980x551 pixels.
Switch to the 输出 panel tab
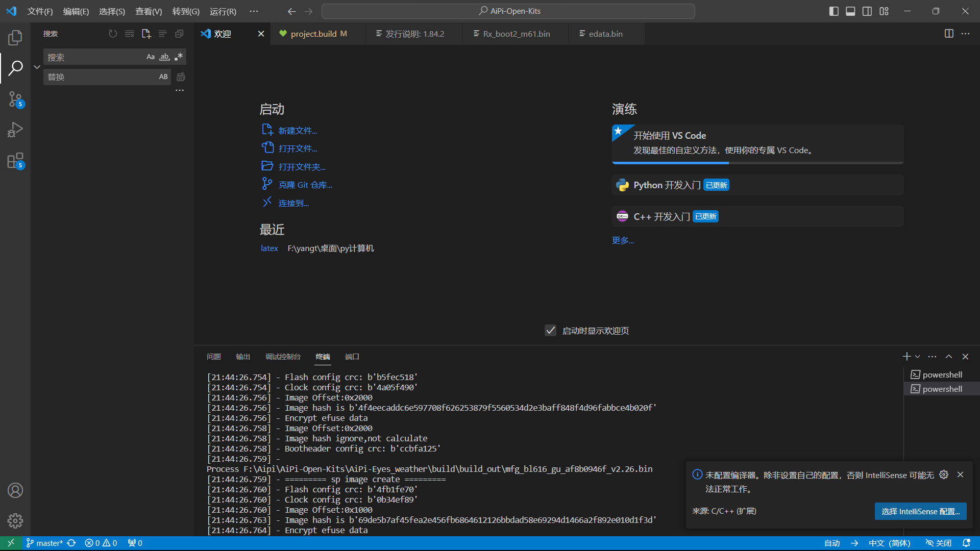pos(243,357)
